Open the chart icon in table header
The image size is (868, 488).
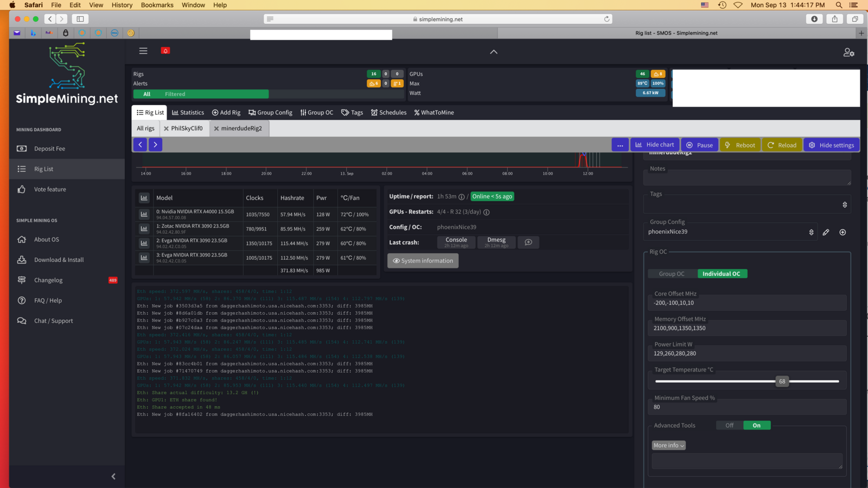pyautogui.click(x=144, y=198)
